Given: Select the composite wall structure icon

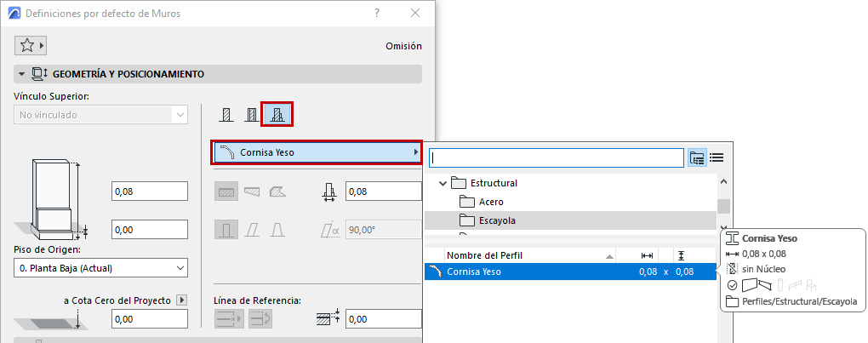Looking at the screenshot, I should pos(251,114).
